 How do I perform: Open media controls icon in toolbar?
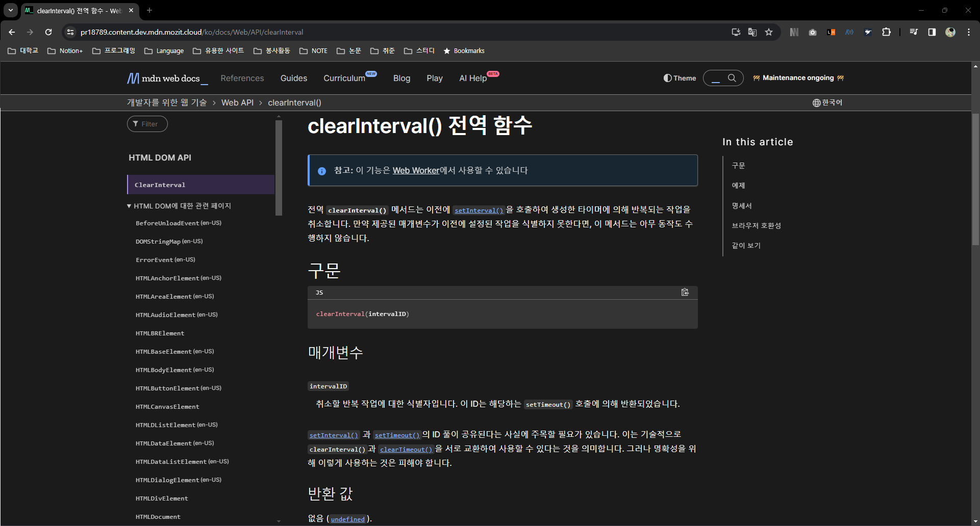[914, 32]
